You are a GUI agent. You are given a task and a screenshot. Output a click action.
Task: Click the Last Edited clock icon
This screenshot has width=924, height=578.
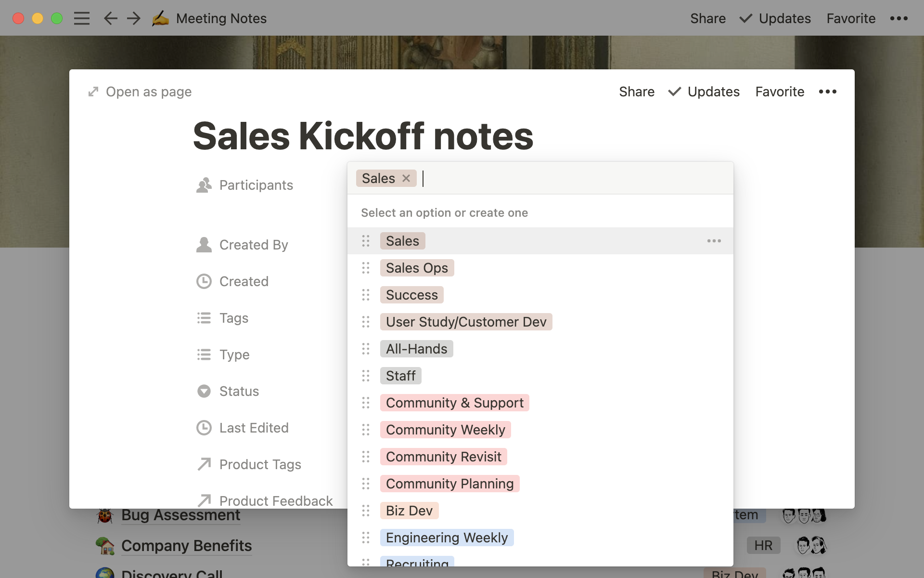(x=204, y=428)
